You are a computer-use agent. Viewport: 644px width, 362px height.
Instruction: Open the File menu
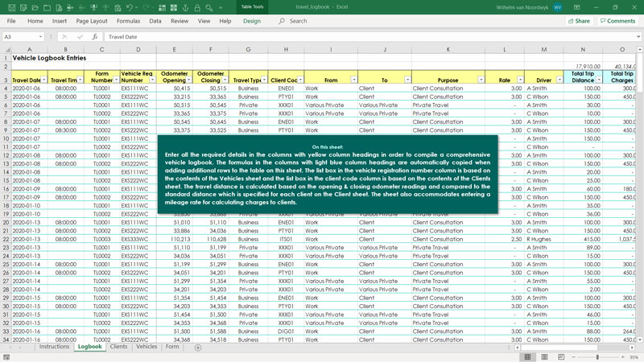pos(11,21)
